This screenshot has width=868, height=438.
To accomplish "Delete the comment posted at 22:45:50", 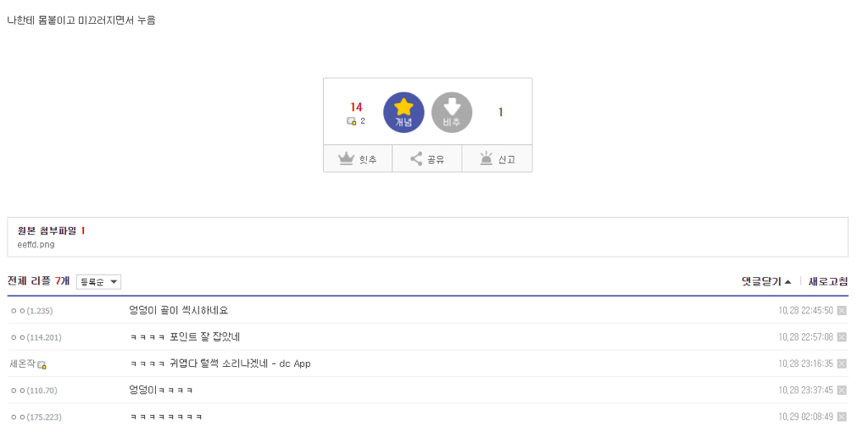I will point(842,311).
